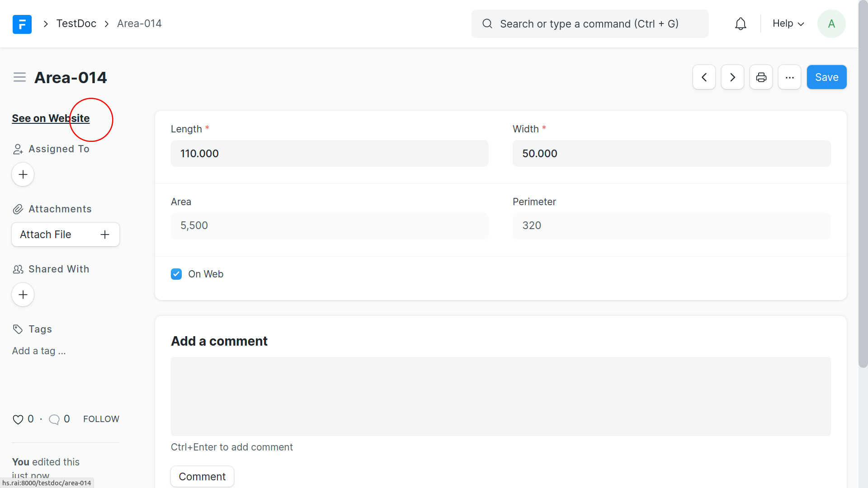
Task: Go to next document arrow
Action: (x=732, y=77)
